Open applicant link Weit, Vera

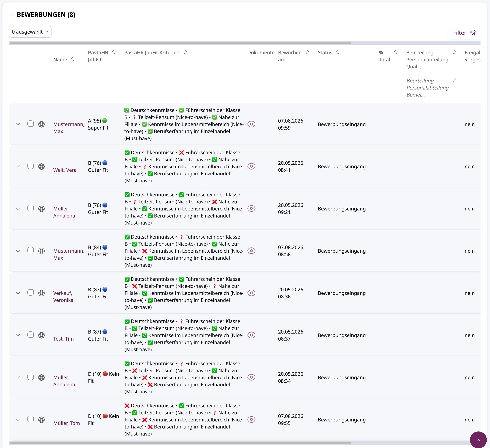(65, 170)
